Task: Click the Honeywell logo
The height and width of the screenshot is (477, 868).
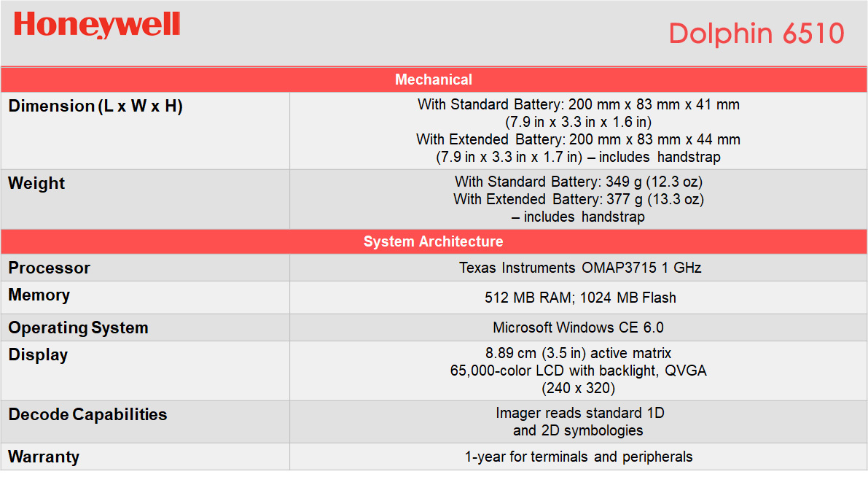Action: coord(97,25)
